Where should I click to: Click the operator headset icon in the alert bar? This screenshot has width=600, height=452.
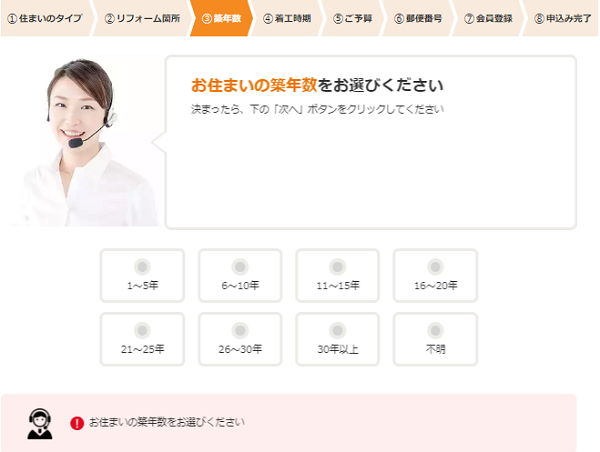point(40,423)
